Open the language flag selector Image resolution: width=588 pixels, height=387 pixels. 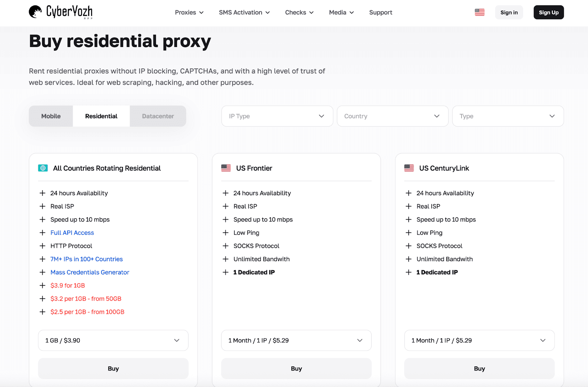tap(480, 12)
